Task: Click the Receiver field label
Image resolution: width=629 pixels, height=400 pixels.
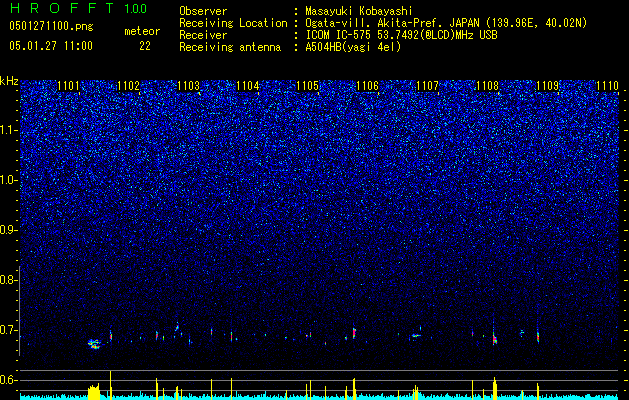Action: coord(203,35)
